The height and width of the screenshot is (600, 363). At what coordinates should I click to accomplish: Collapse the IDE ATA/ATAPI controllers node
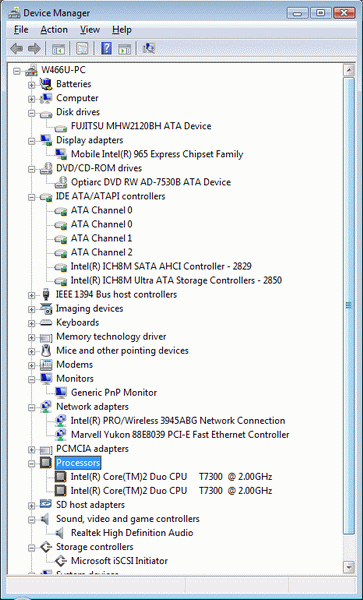click(31, 197)
